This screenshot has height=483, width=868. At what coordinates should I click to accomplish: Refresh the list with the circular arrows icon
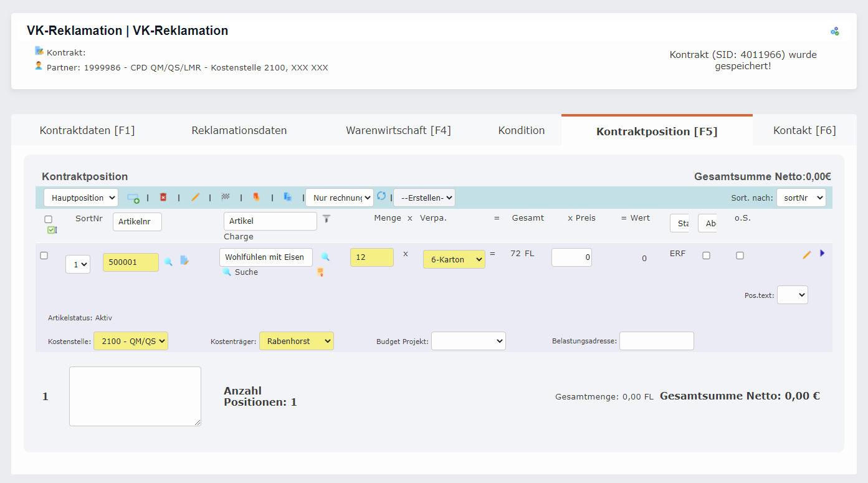pyautogui.click(x=380, y=195)
